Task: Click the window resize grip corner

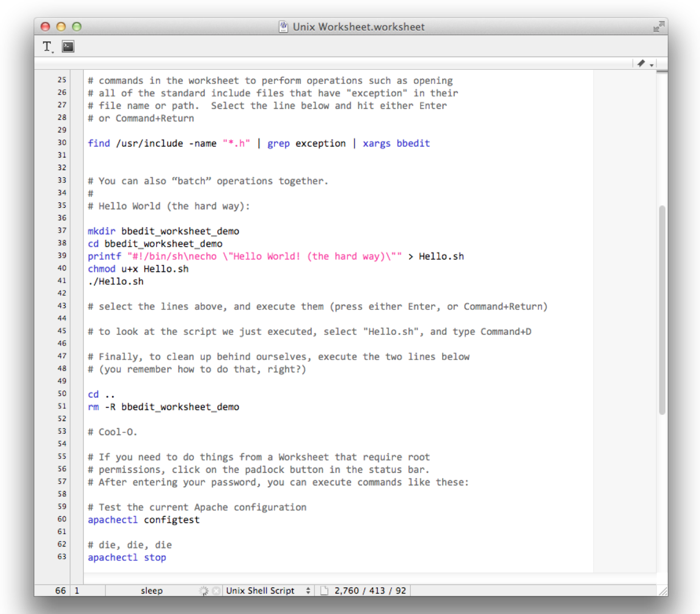Action: [663, 591]
